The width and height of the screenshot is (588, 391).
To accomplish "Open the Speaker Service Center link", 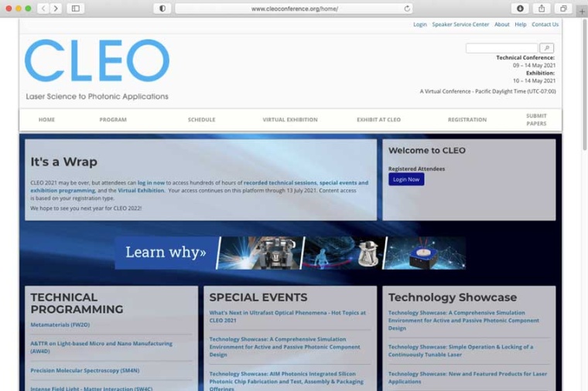I will (460, 25).
